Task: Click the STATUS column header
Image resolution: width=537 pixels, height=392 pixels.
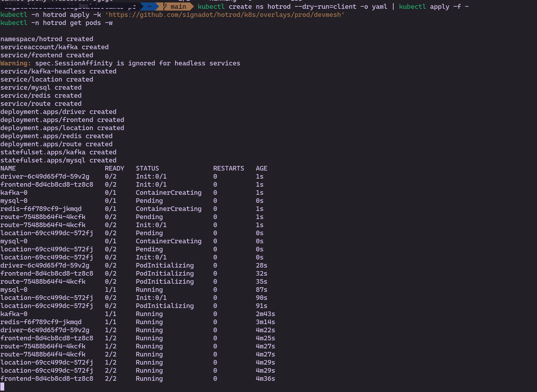Action: coord(147,168)
